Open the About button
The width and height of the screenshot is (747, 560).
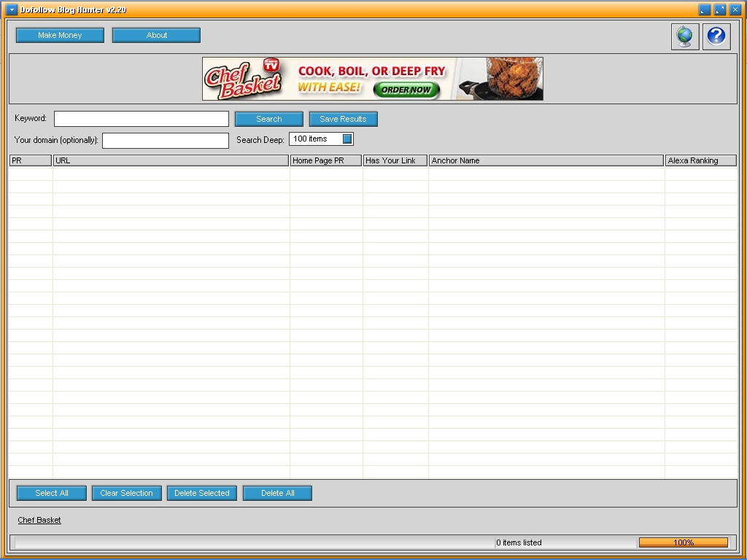156,35
